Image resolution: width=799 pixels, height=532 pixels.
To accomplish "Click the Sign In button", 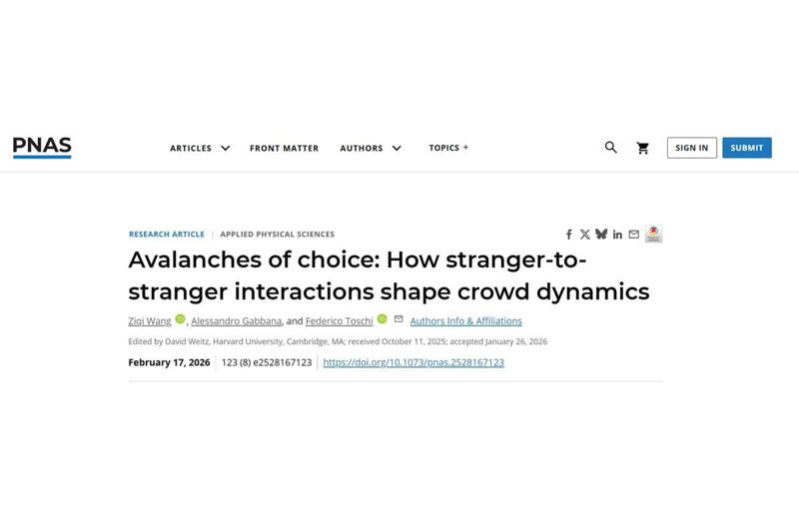I will 692,148.
